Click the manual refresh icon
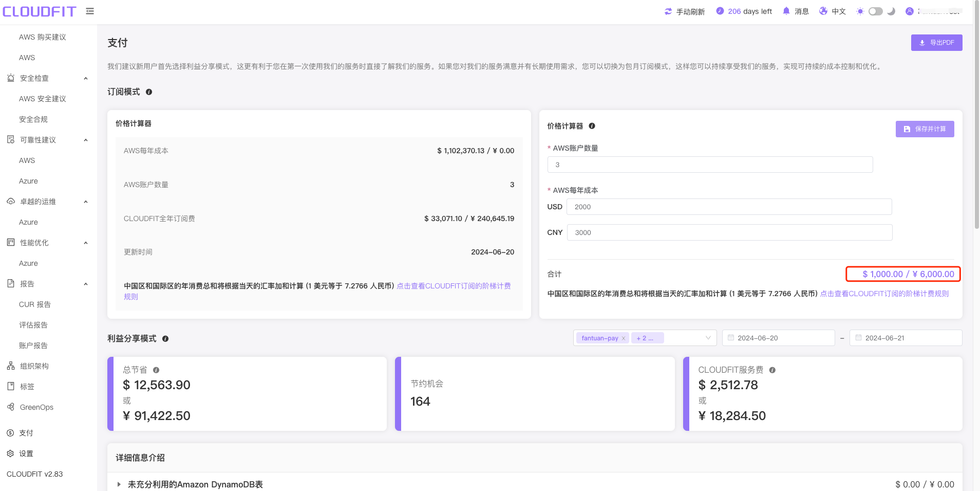Viewport: 980px width, 491px height. pyautogui.click(x=668, y=11)
